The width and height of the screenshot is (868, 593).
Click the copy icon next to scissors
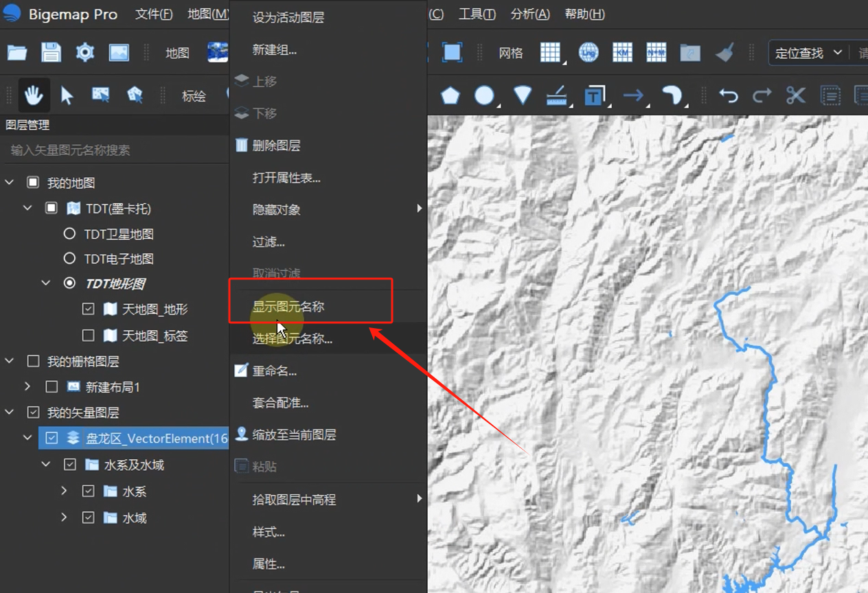coord(831,95)
